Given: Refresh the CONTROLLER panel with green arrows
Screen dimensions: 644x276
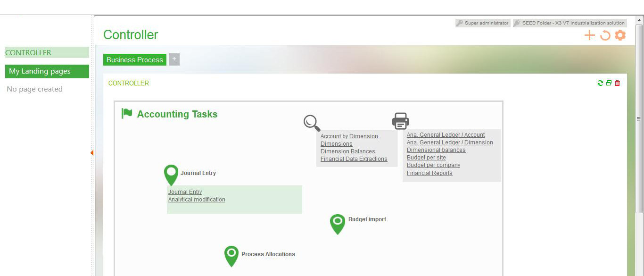Looking at the screenshot, I should 600,83.
